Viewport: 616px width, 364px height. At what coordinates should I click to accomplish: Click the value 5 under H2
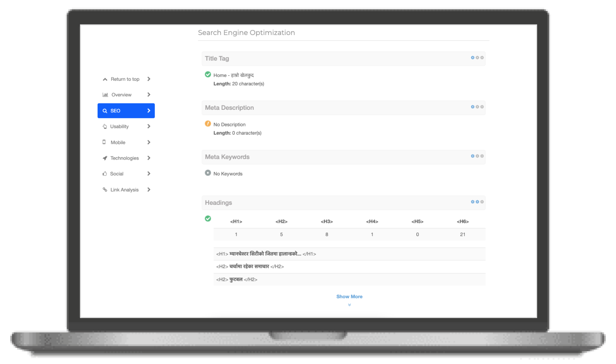click(x=281, y=234)
